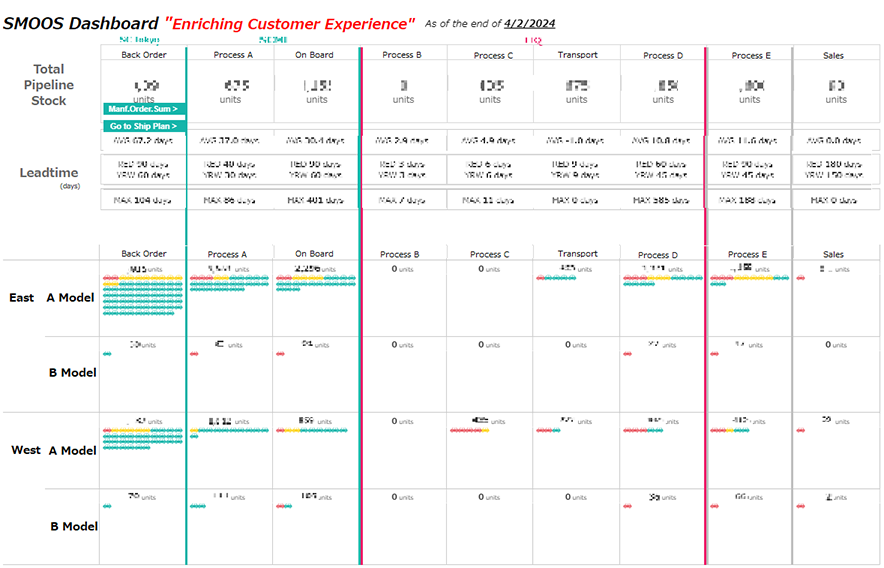This screenshot has height=568, width=884.
Task: Select Sales units in Total Pipeline Stock
Action: click(x=836, y=90)
